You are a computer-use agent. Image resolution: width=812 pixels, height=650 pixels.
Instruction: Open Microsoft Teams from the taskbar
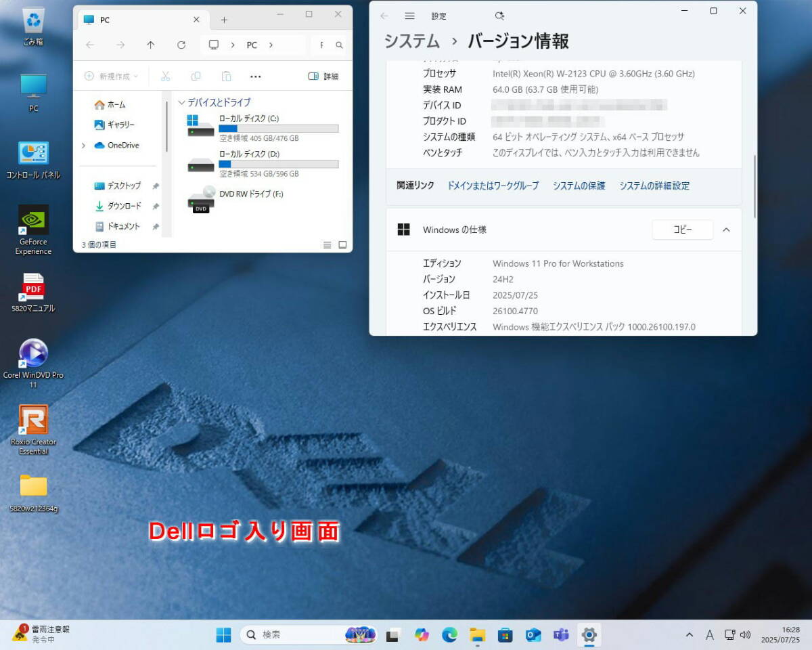[561, 634]
